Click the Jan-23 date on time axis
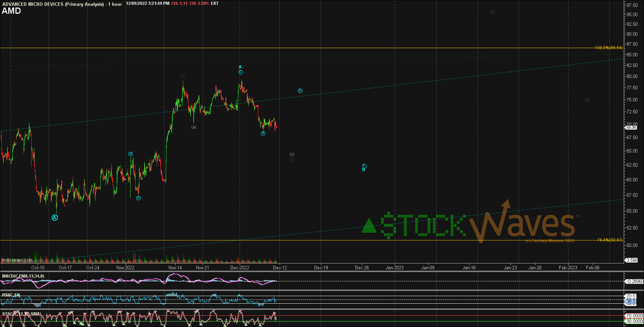This screenshot has width=644, height=327. (510, 268)
